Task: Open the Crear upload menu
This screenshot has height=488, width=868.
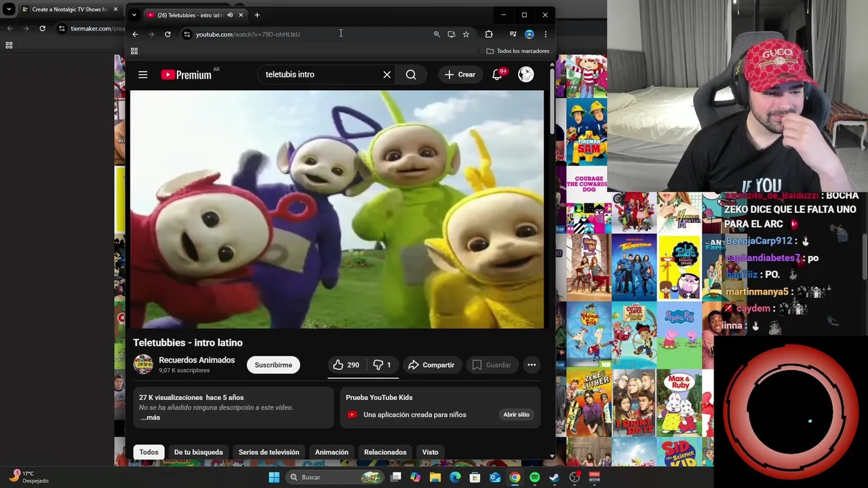Action: pos(460,75)
